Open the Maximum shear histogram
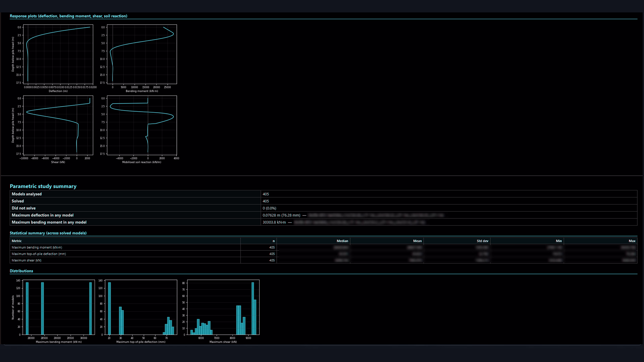Viewport: 644px width, 362px height. point(223,307)
